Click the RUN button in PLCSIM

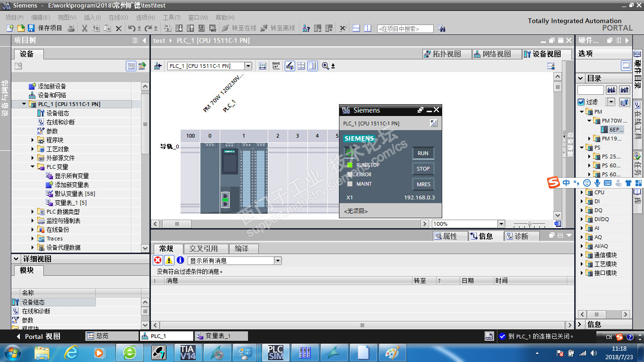tap(423, 153)
